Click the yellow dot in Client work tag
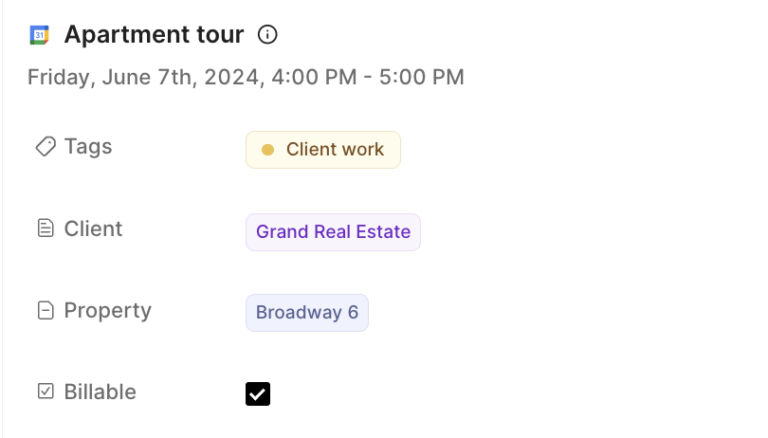Viewport: 768px width, 438px height. pyautogui.click(x=267, y=150)
